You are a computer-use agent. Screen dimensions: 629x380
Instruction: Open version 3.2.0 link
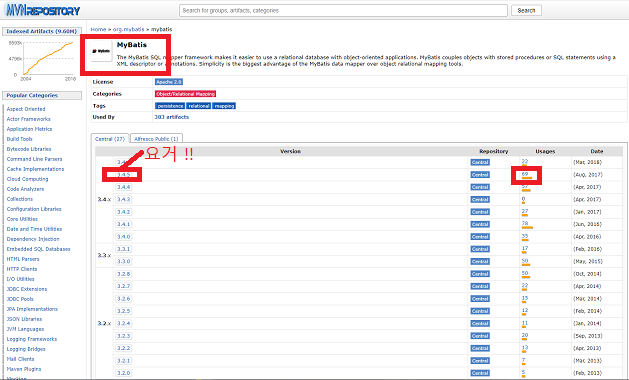point(124,373)
